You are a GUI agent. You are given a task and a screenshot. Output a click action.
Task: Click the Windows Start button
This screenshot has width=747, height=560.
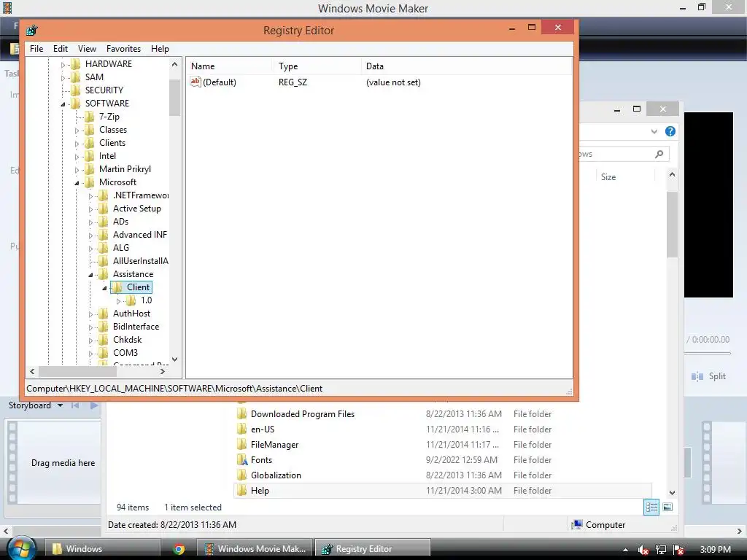pos(21,548)
